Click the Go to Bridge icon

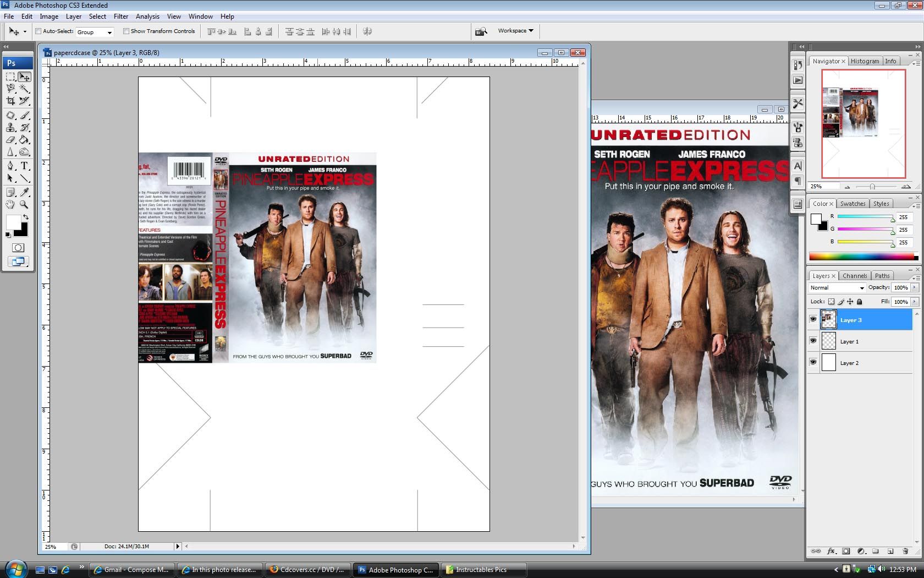[x=481, y=31]
